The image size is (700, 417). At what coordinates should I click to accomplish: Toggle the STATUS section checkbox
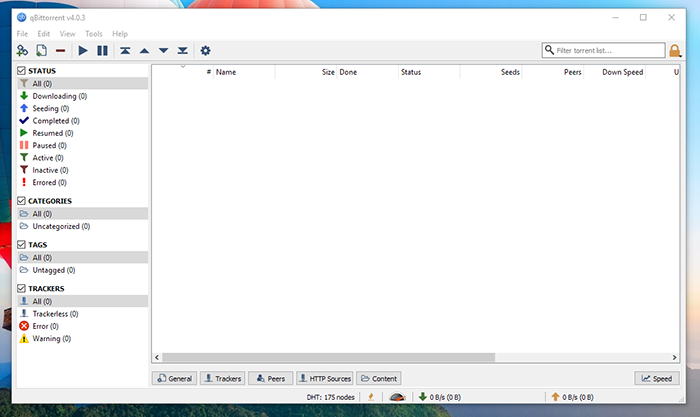pos(21,71)
